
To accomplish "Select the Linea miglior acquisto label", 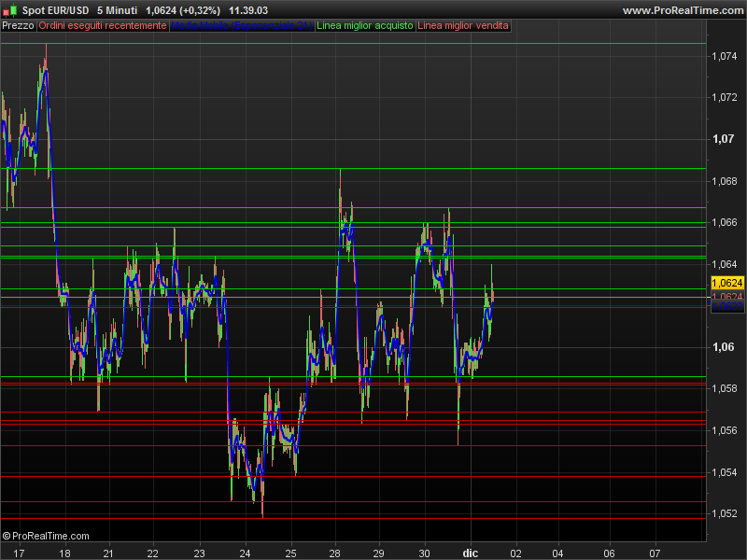I will (364, 26).
